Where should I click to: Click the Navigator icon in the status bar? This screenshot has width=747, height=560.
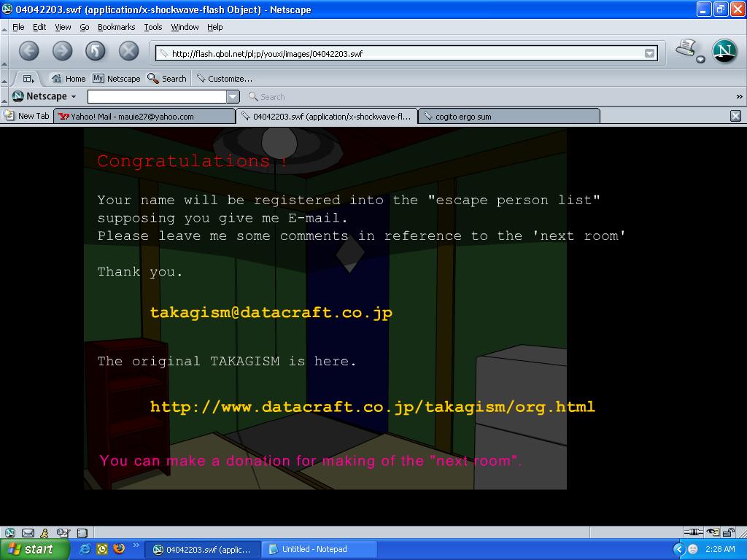[10, 532]
